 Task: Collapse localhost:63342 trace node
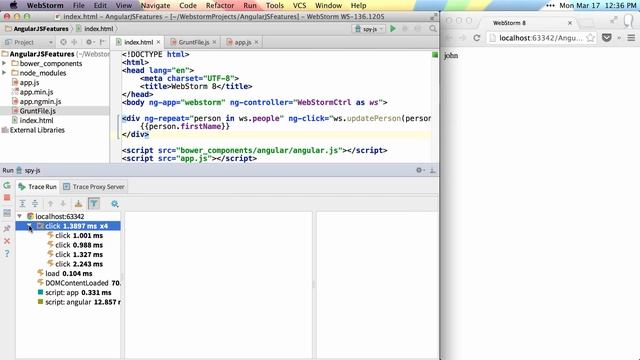(20, 216)
